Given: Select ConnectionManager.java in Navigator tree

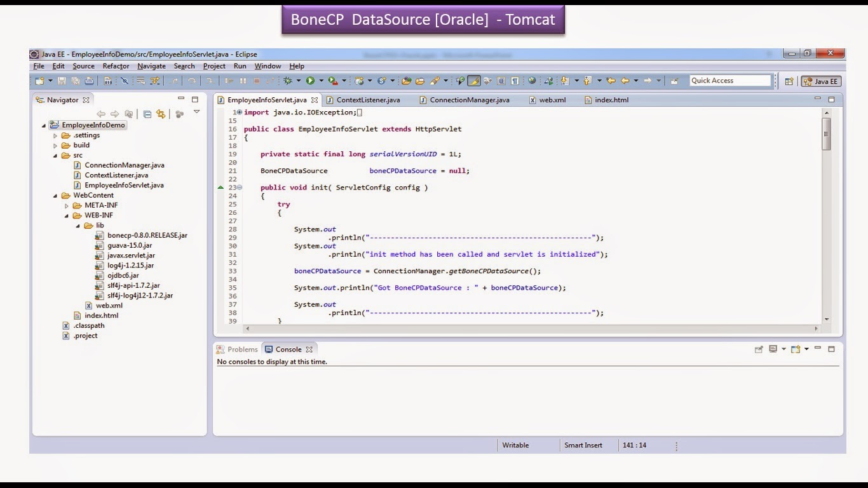Looking at the screenshot, I should click(125, 165).
